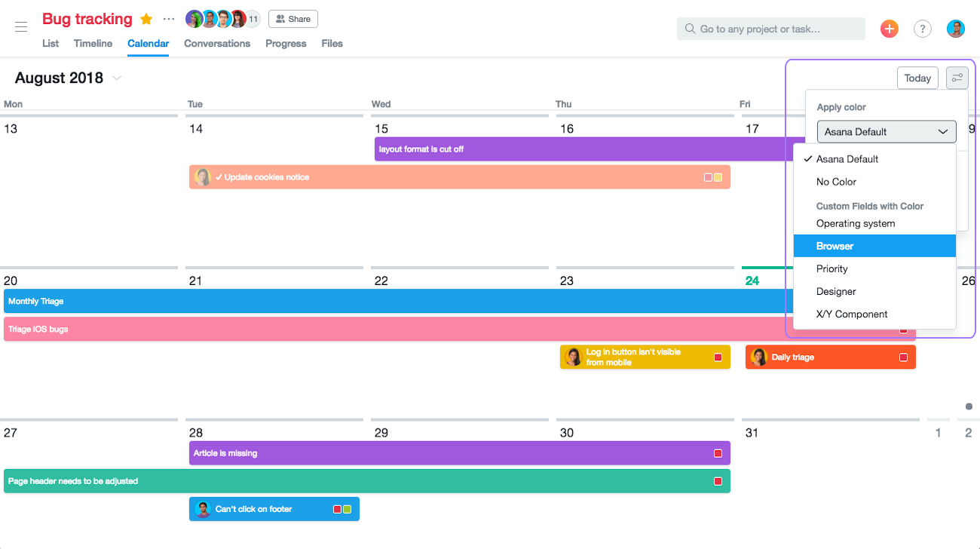Click the 11 members count badge

pyautogui.click(x=253, y=19)
